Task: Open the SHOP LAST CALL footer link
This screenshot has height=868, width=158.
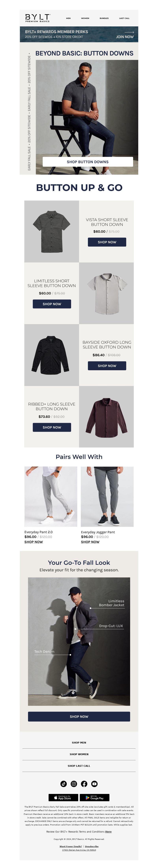Action: 79,766
